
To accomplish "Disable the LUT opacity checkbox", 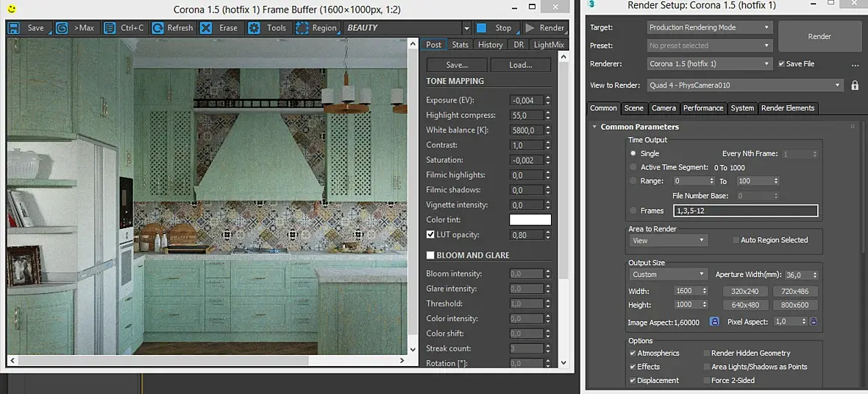I will point(430,234).
